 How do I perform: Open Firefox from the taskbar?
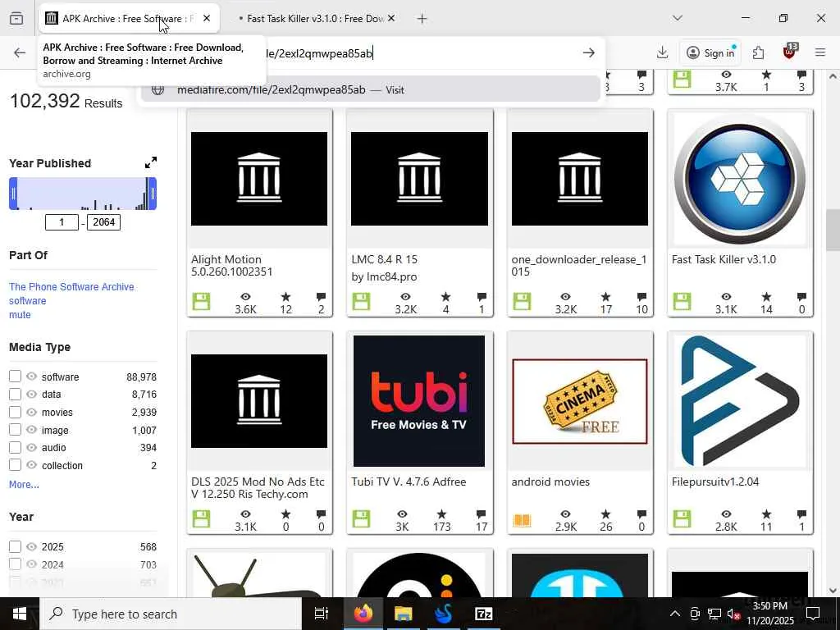[x=363, y=614]
